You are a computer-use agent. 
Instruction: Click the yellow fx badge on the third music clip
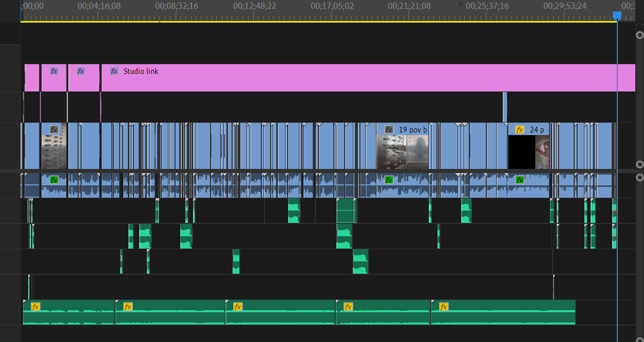(237, 307)
